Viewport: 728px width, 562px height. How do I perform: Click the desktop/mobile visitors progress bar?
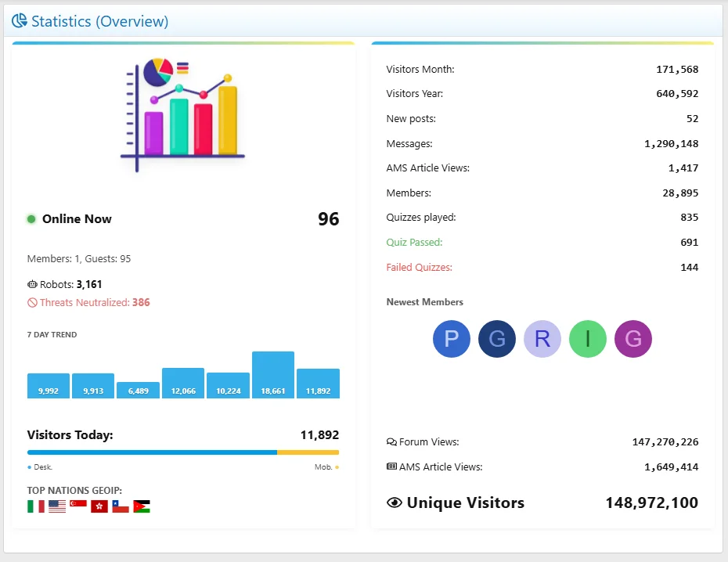[x=182, y=452]
